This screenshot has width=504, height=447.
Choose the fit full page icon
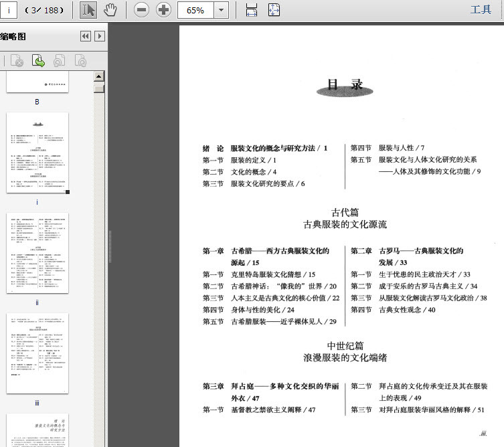click(274, 10)
